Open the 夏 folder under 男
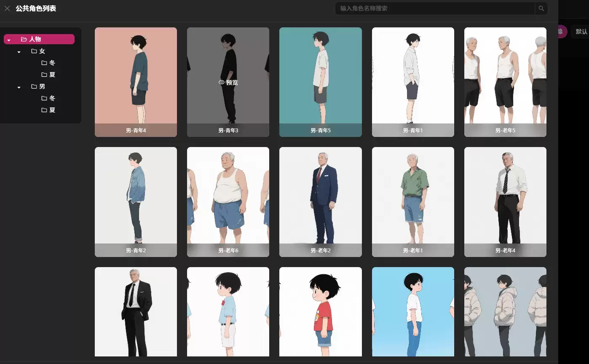589x364 pixels. coord(48,110)
